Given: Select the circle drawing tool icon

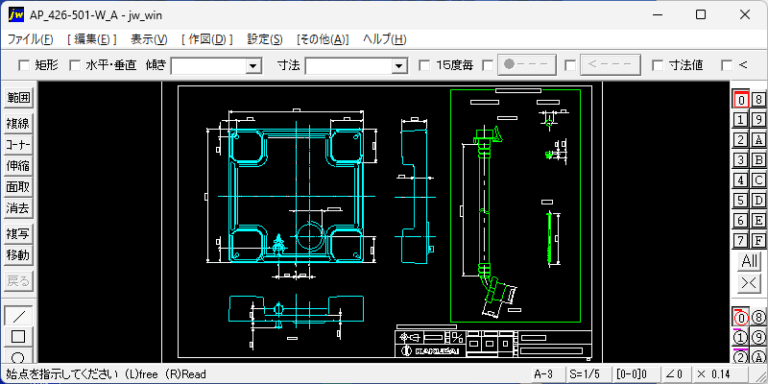Looking at the screenshot, I should [18, 356].
